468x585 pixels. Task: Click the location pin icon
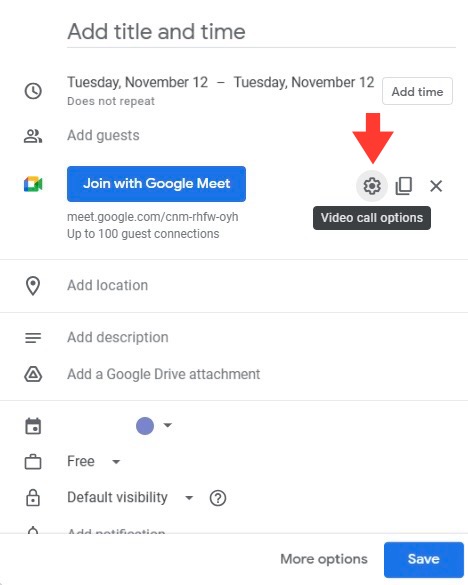[33, 286]
